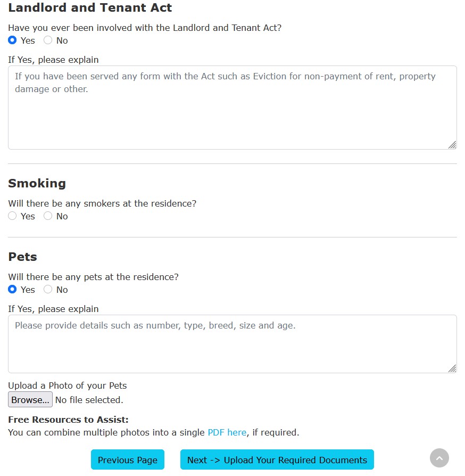Select Yes for Landlord and Tenant Act
The width and height of the screenshot is (465, 476).
click(13, 40)
